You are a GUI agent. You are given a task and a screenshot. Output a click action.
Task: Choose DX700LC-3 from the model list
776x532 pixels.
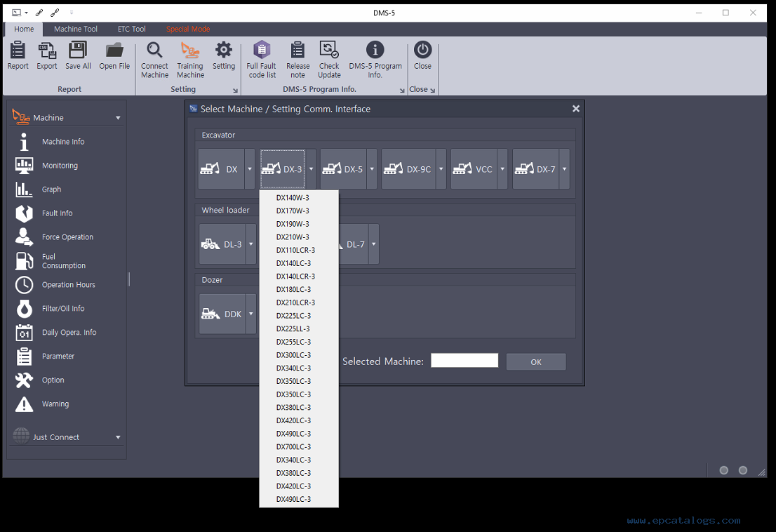point(299,447)
